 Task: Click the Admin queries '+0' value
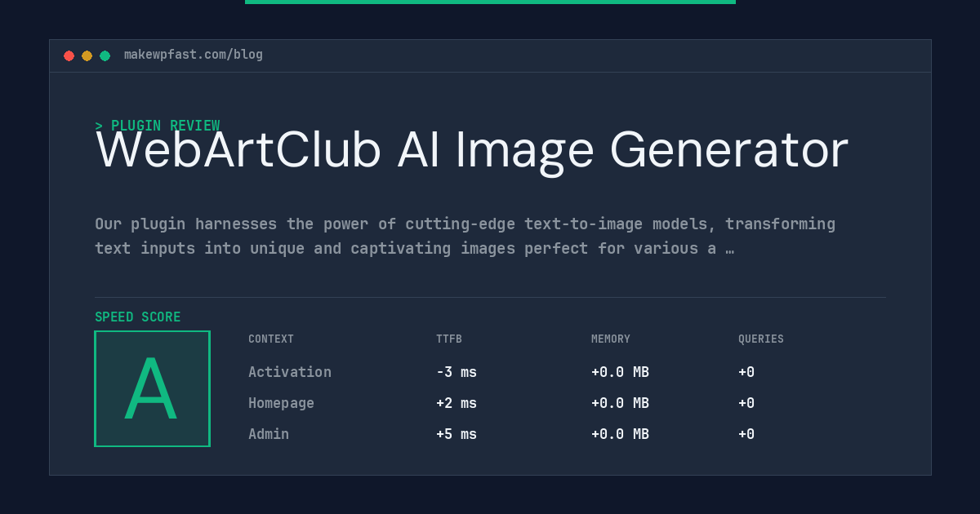(746, 434)
